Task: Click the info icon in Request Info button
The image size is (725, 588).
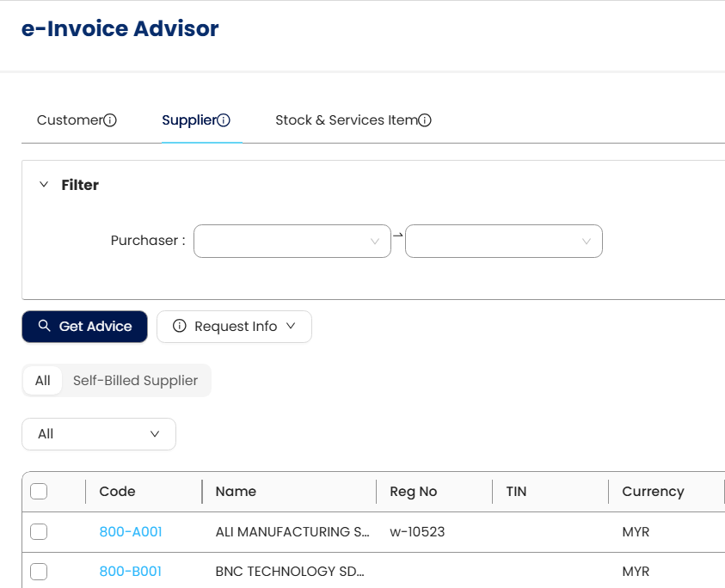Action: [180, 327]
